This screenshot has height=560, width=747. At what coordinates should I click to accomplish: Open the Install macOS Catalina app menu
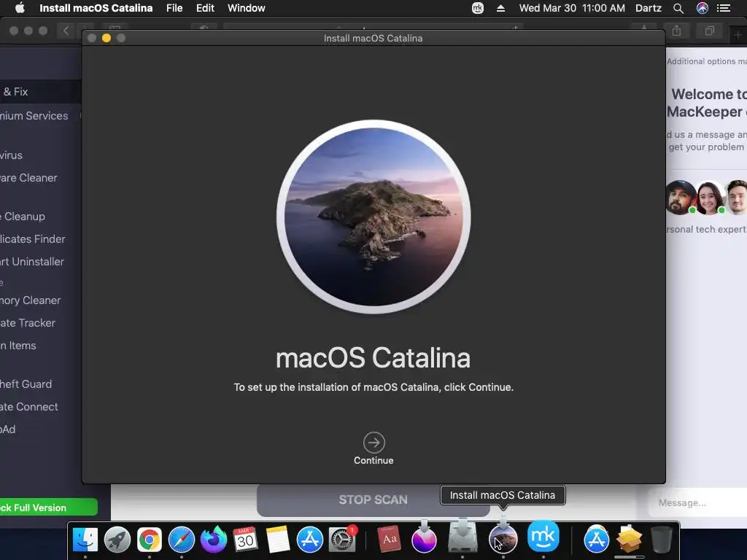[x=96, y=8]
